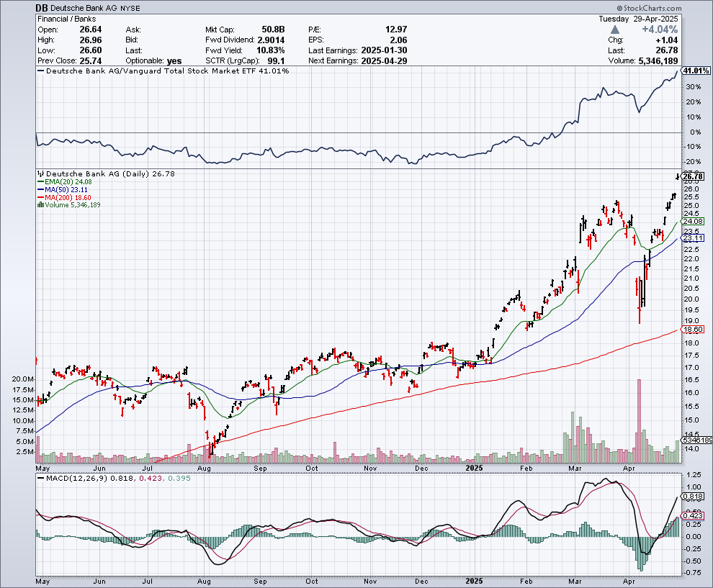Viewport: 713px width, 588px height.
Task: Click the Aug label under price chart
Action: pyautogui.click(x=204, y=468)
